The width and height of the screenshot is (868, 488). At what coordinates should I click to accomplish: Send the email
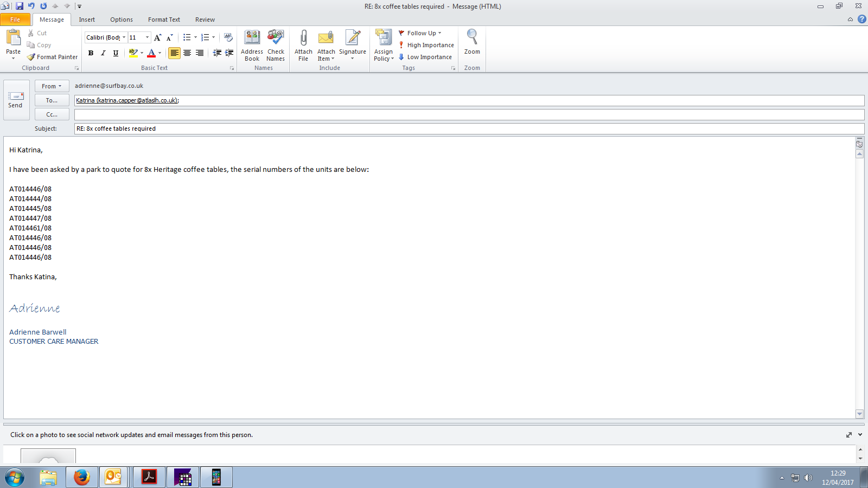[x=15, y=100]
